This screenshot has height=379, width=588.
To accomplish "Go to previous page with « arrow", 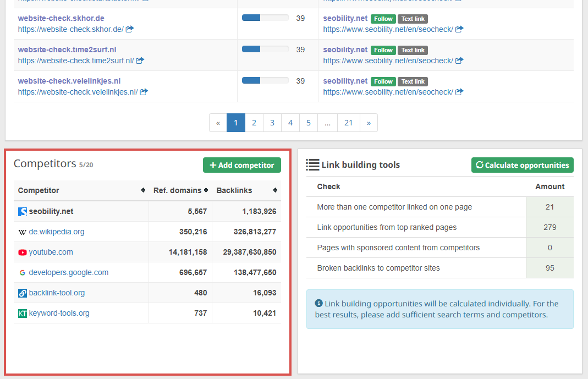I will tap(218, 123).
